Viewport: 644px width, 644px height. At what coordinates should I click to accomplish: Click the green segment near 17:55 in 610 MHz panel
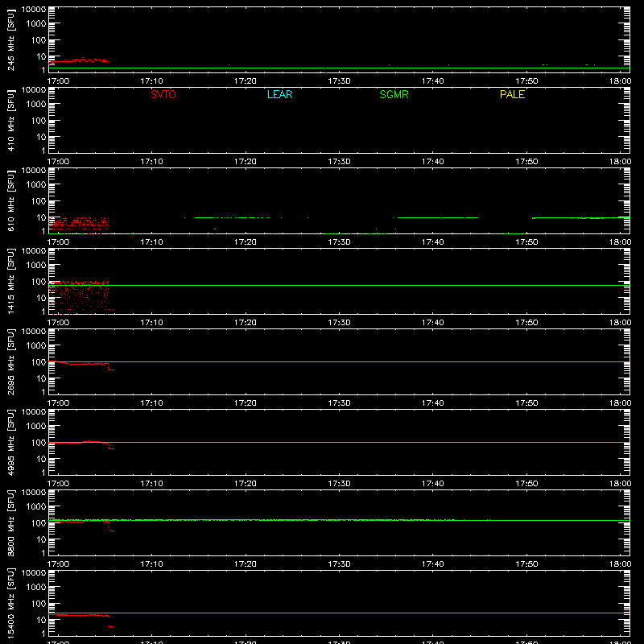[x=580, y=217]
